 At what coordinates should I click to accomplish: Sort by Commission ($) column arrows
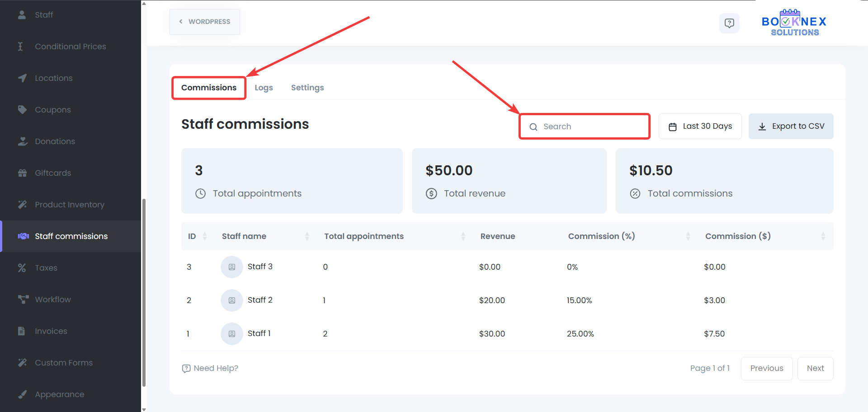click(823, 236)
